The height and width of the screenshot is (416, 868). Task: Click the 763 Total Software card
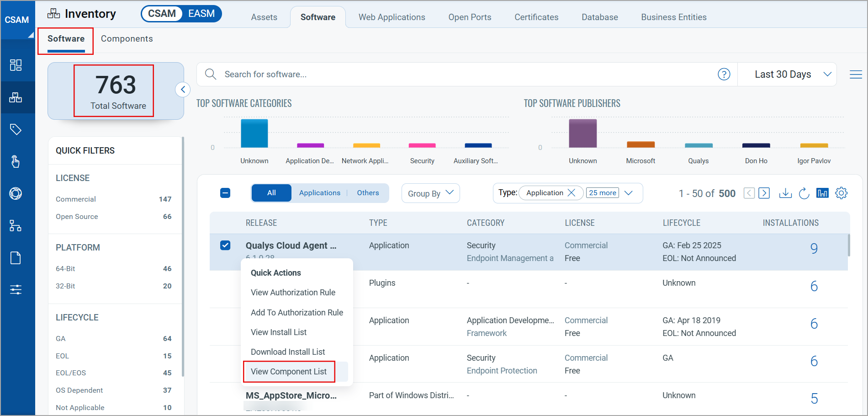pos(116,91)
